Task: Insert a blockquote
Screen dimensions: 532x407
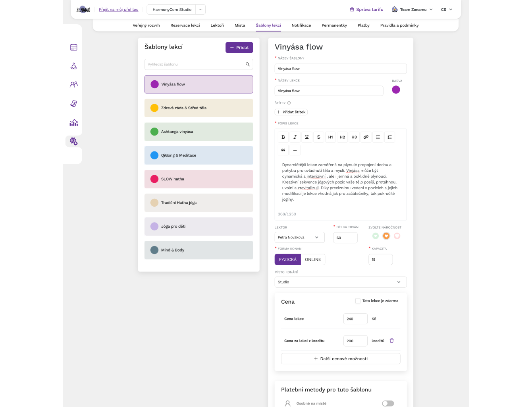Action: pos(283,150)
